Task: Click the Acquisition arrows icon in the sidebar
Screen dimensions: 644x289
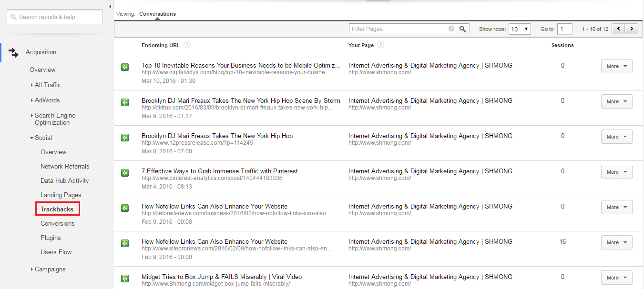Action: tap(13, 52)
